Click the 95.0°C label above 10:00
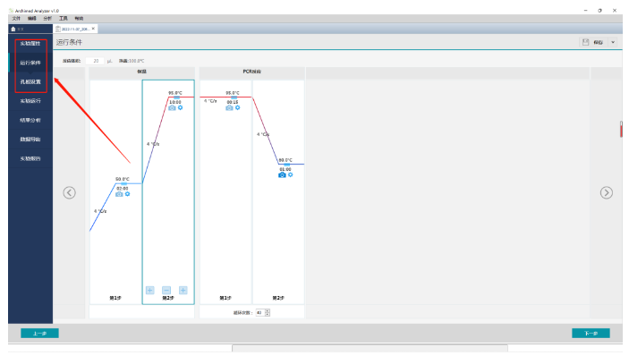This screenshot has height=364, width=629. click(175, 93)
